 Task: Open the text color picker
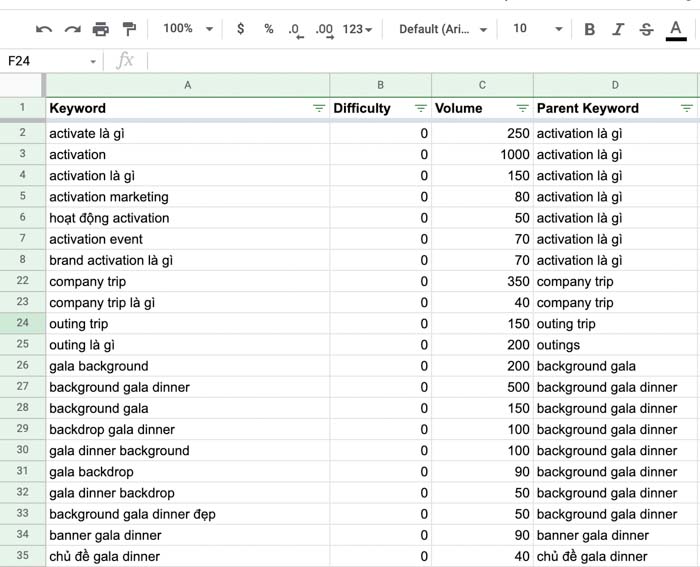point(676,30)
